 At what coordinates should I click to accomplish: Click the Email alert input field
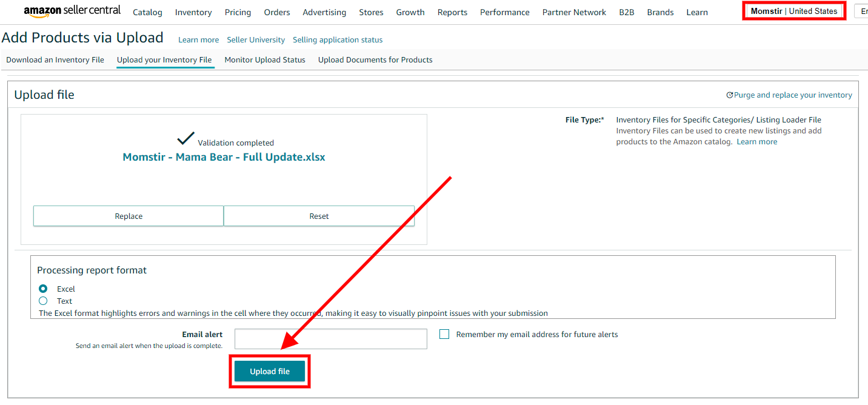[331, 339]
